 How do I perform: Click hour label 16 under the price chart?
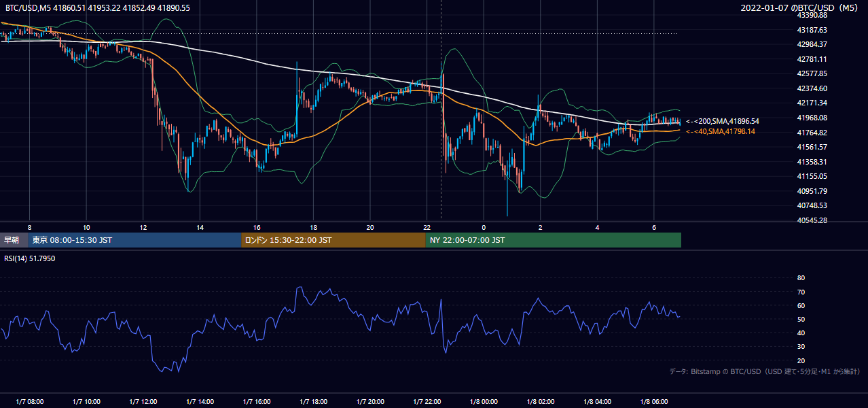[x=257, y=227]
